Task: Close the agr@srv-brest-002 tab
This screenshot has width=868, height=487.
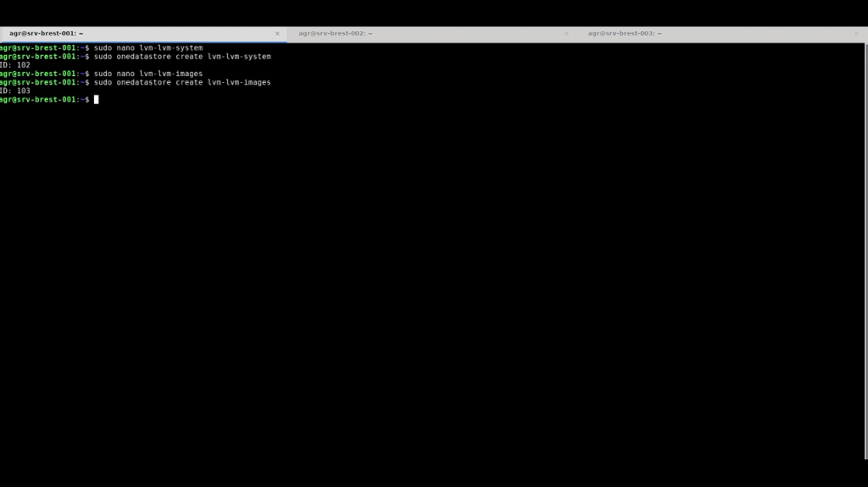Action: 566,34
